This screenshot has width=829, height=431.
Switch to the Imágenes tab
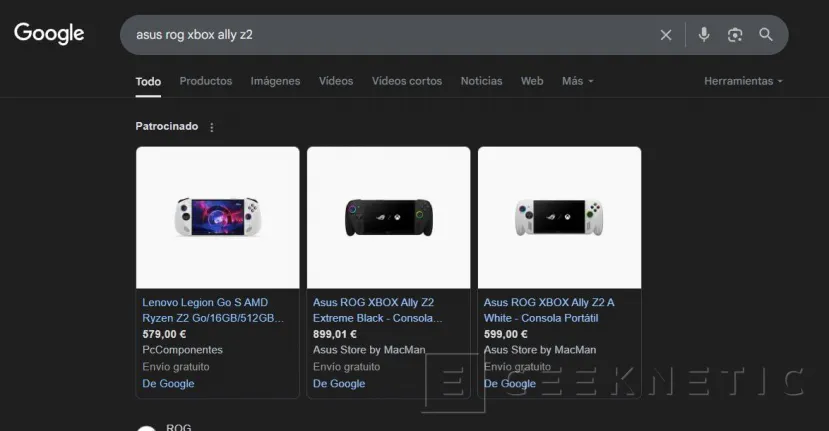pyautogui.click(x=275, y=81)
